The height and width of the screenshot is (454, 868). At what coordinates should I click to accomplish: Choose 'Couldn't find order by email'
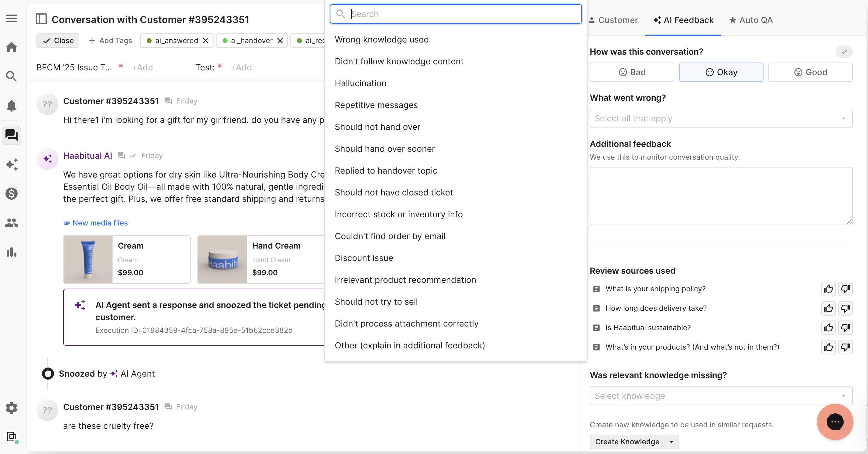456,236
